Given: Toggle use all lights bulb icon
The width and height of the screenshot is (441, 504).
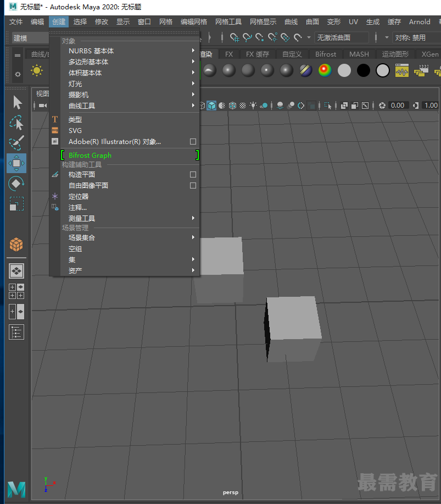Looking at the screenshot, I should point(253,106).
